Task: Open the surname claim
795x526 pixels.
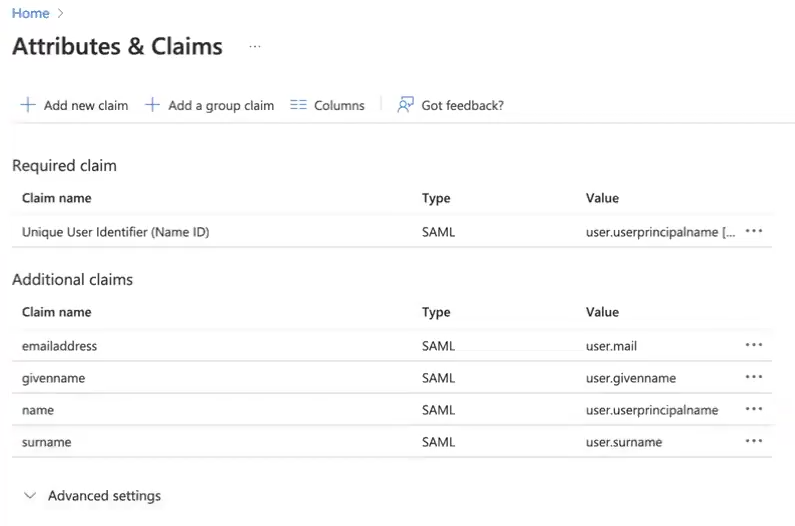Action: (47, 442)
